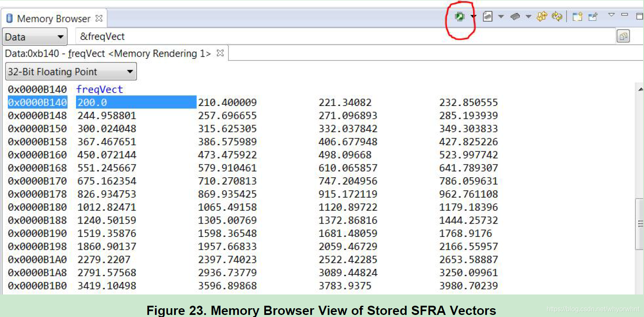Expand the gray chip icon's dropdown arrow
This screenshot has height=317, width=644.
[528, 17]
